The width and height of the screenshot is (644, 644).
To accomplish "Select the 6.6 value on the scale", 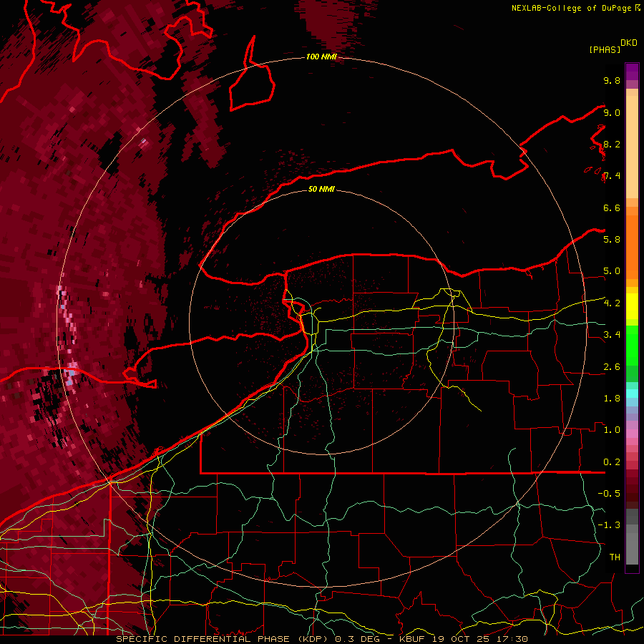I will click(x=612, y=208).
